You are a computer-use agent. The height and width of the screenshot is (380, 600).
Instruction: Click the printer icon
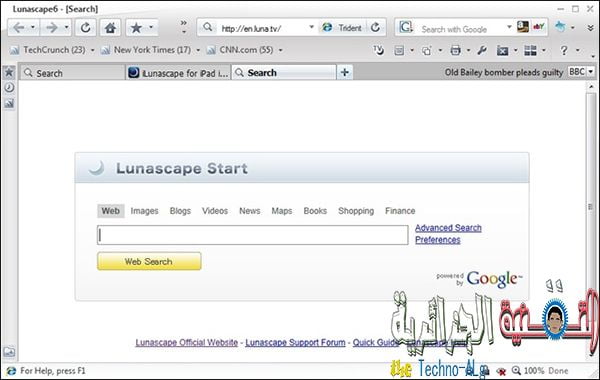(x=455, y=50)
